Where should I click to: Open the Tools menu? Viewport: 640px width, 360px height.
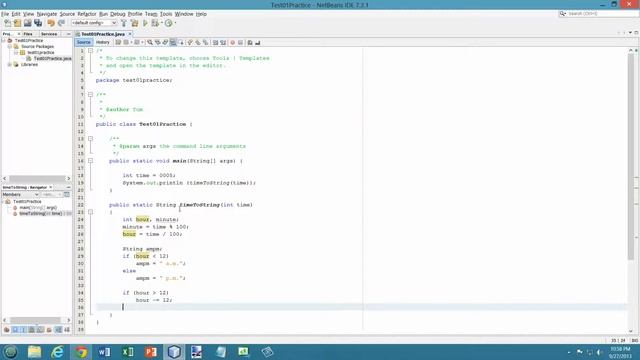166,14
